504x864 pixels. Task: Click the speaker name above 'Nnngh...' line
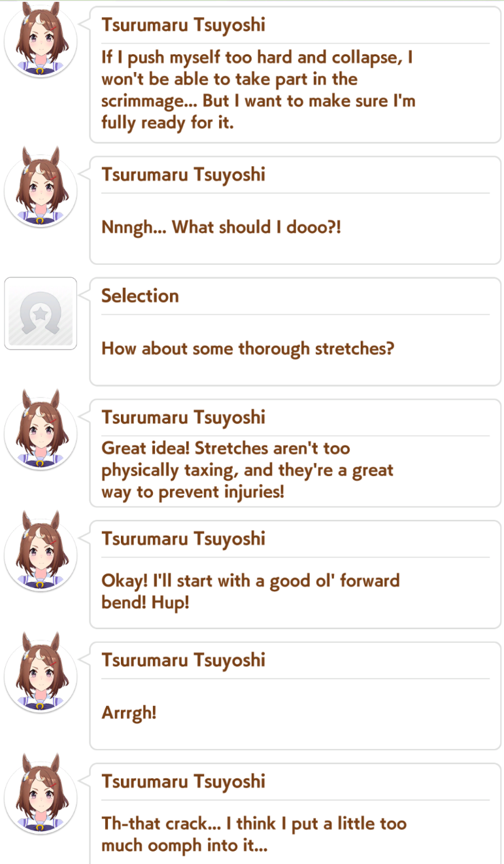click(183, 175)
